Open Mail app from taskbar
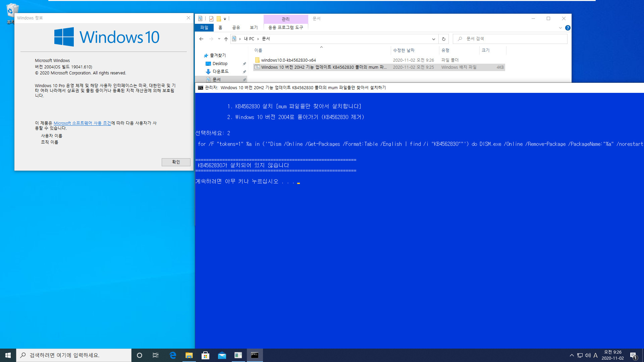This screenshot has height=362, width=644. [x=222, y=355]
